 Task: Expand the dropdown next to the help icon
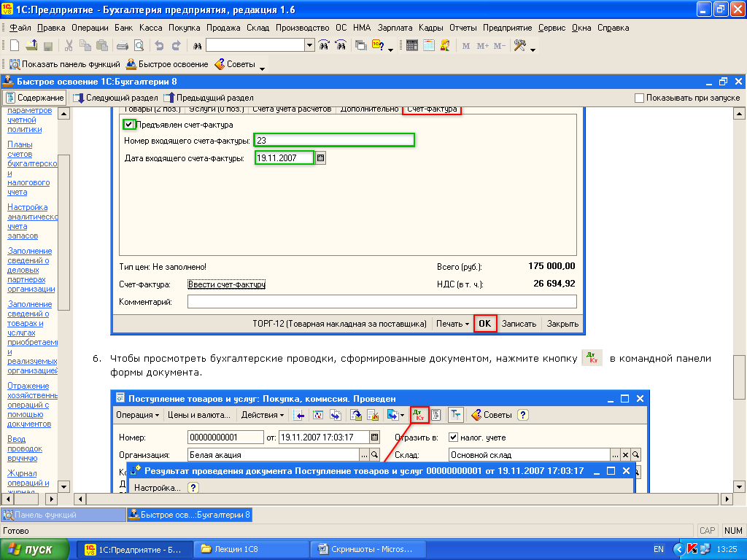pos(390,49)
